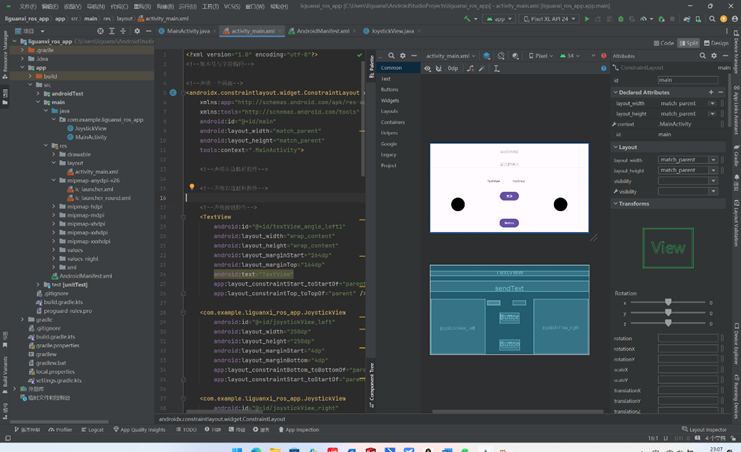Select activity_main.xml in project tree
741x452 pixels.
pos(96,172)
